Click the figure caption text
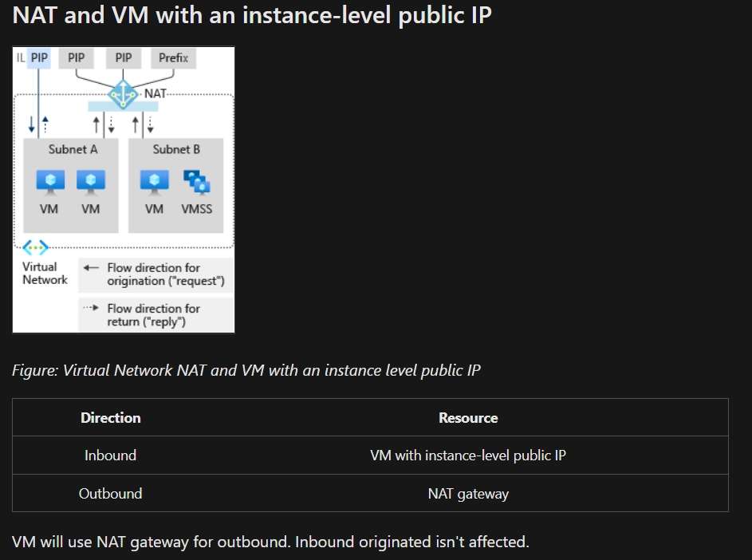 (246, 370)
